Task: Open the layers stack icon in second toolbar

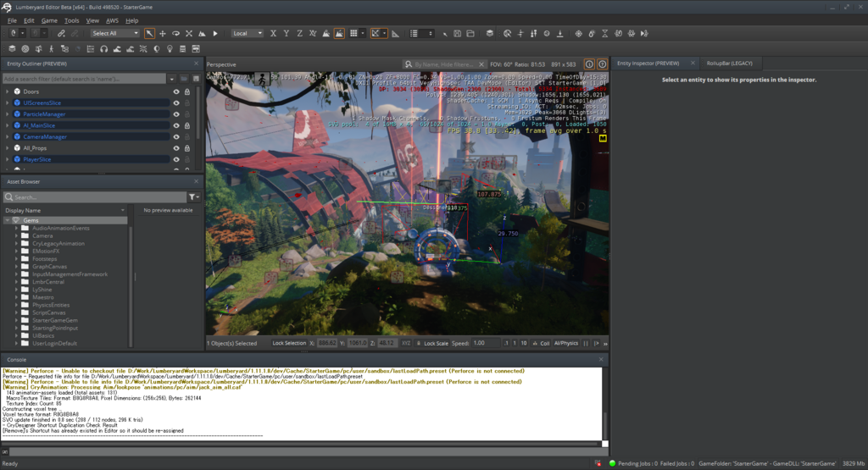Action: tap(12, 48)
